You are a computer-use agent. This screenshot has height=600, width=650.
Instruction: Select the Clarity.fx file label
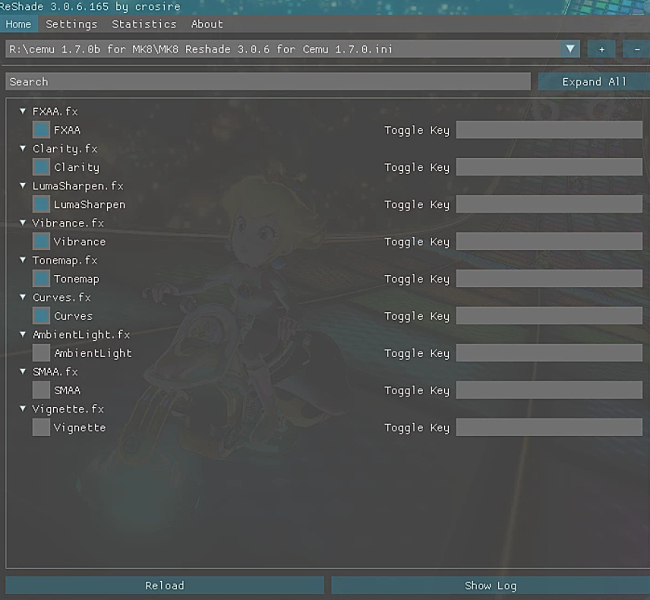(65, 148)
